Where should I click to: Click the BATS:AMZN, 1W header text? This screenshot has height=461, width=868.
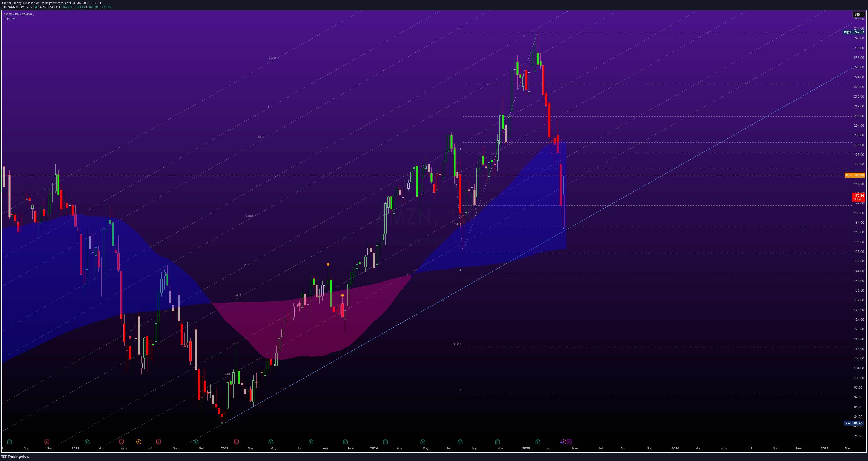(12, 7)
